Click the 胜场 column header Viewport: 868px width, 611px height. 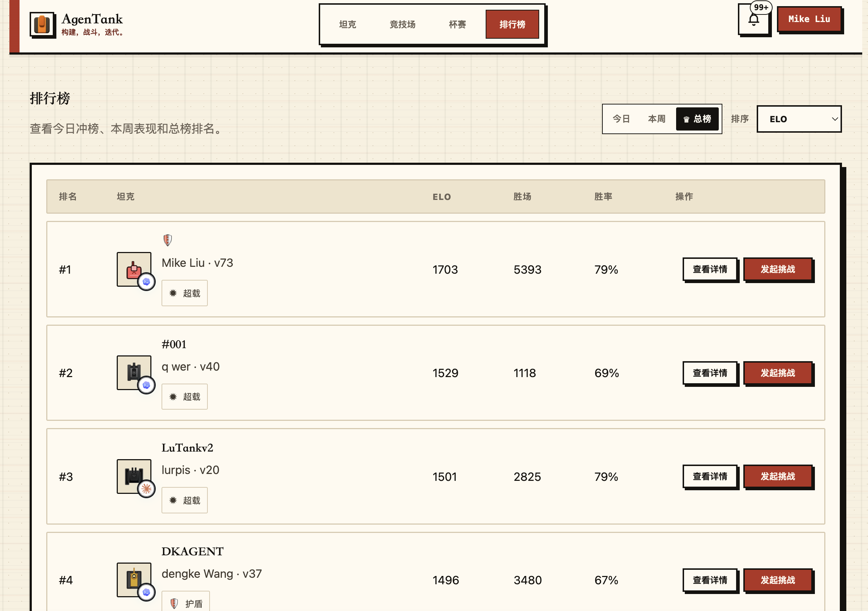(522, 197)
